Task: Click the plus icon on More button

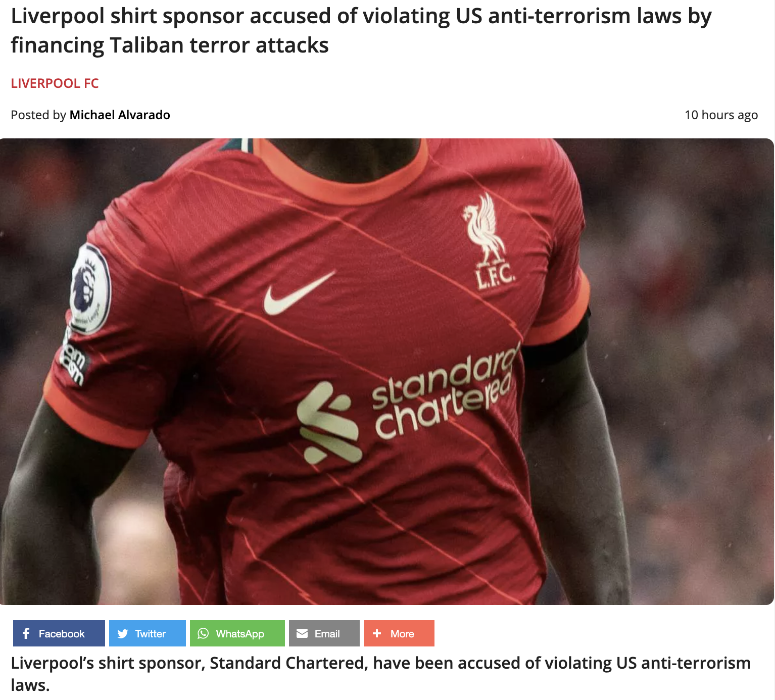Action: point(377,633)
